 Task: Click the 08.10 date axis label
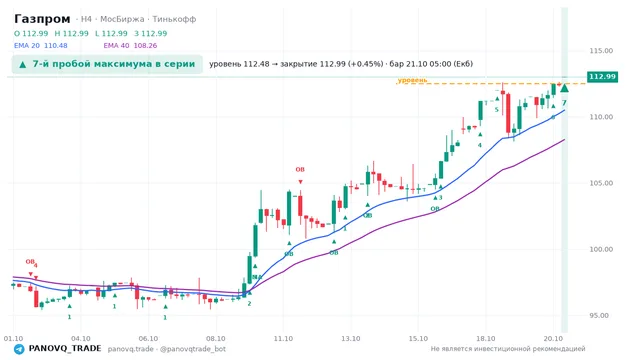click(216, 338)
